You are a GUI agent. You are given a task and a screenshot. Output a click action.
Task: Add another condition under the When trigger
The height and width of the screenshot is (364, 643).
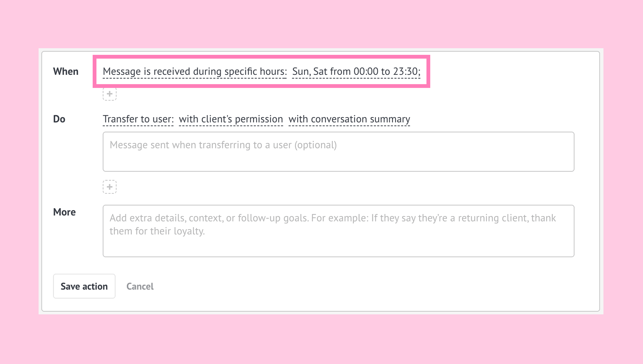coord(109,94)
